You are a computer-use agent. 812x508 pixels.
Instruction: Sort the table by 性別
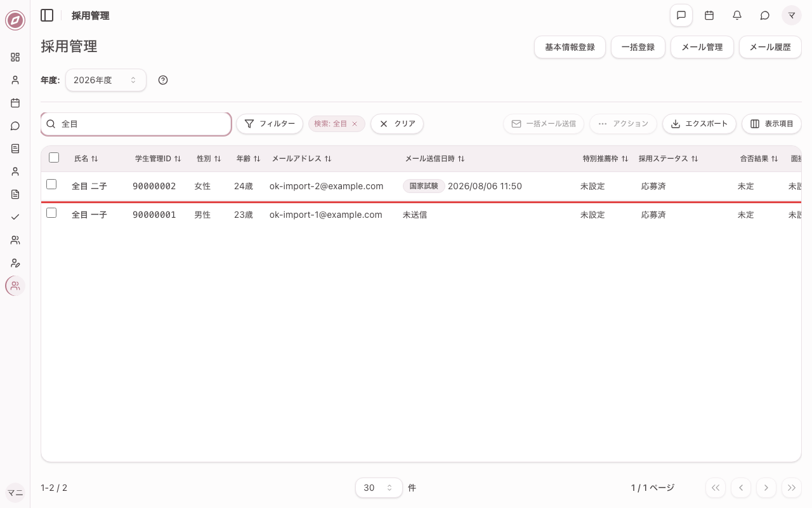point(209,159)
